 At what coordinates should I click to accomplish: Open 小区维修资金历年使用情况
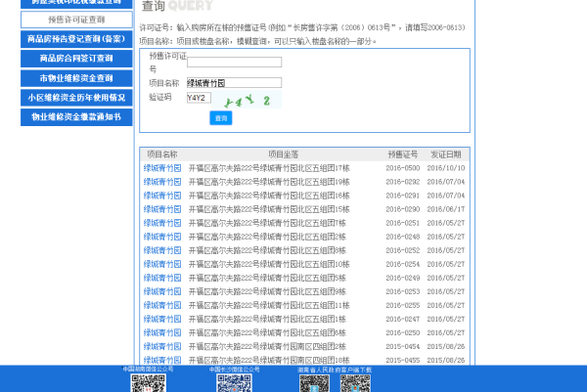pos(76,98)
